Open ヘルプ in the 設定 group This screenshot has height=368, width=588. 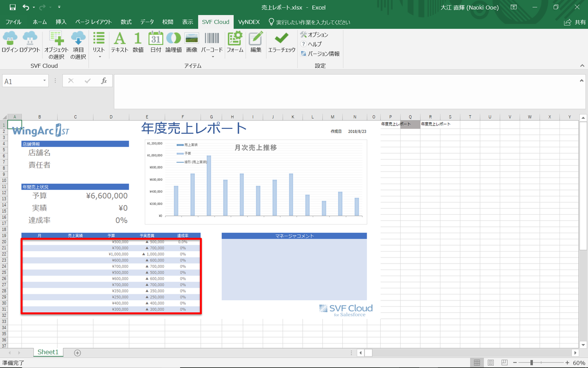[x=311, y=44]
